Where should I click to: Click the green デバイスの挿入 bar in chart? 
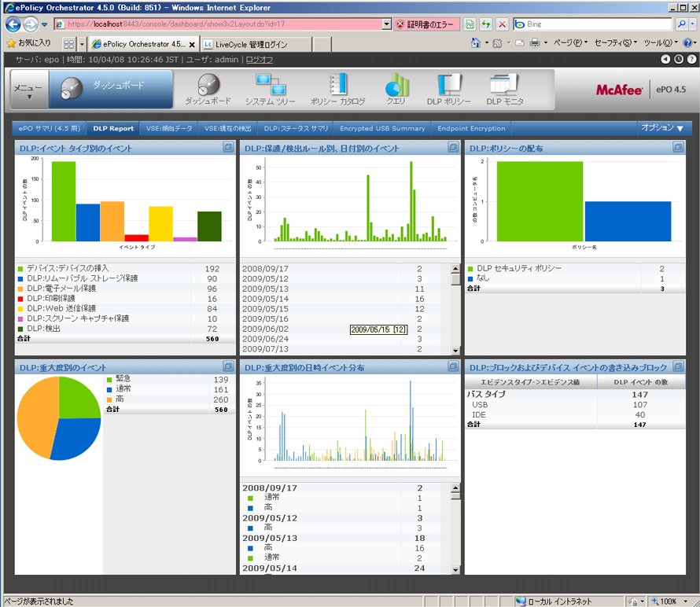[x=64, y=201]
